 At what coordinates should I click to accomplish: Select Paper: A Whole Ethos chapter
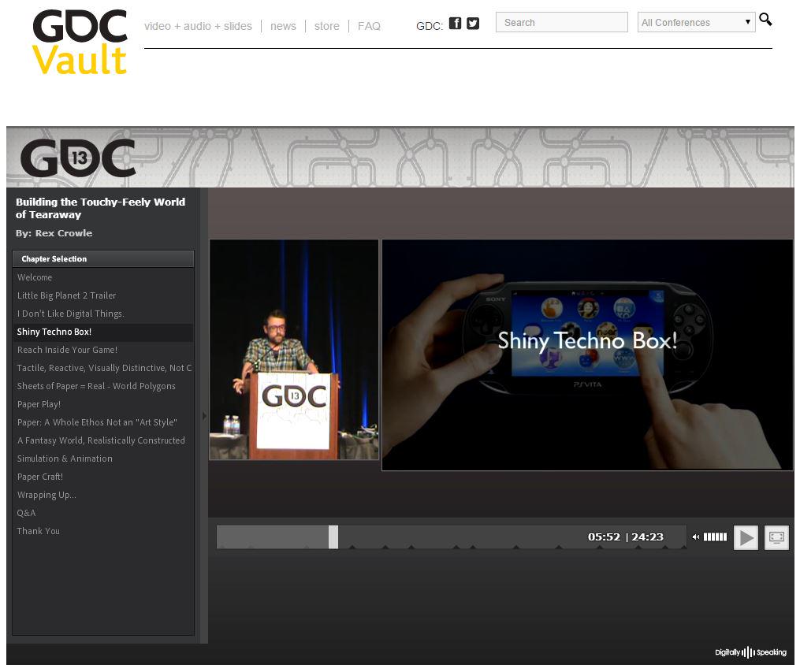pyautogui.click(x=103, y=422)
